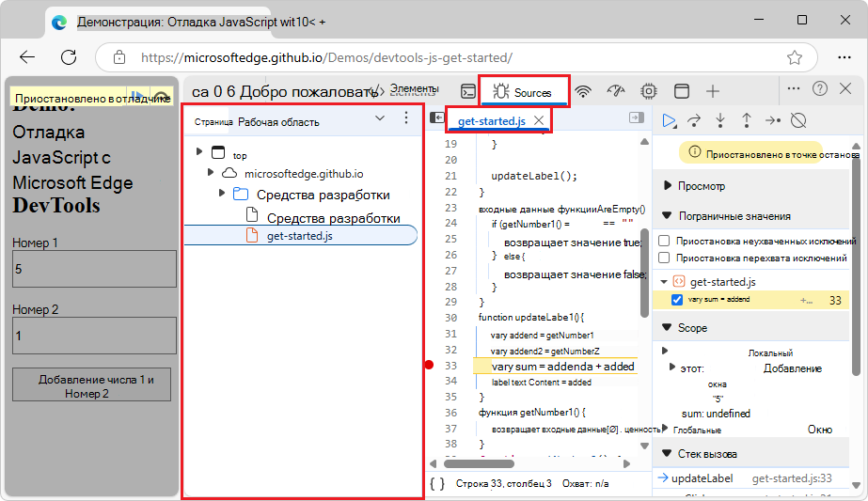This screenshot has width=868, height=501.
Task: Step out of current function
Action: pos(746,120)
